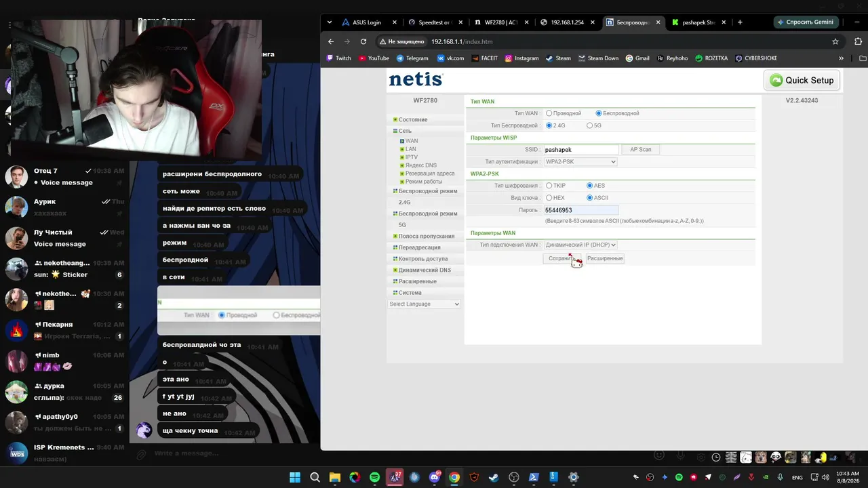Open the Яндекс DNS submenu item

pos(420,165)
